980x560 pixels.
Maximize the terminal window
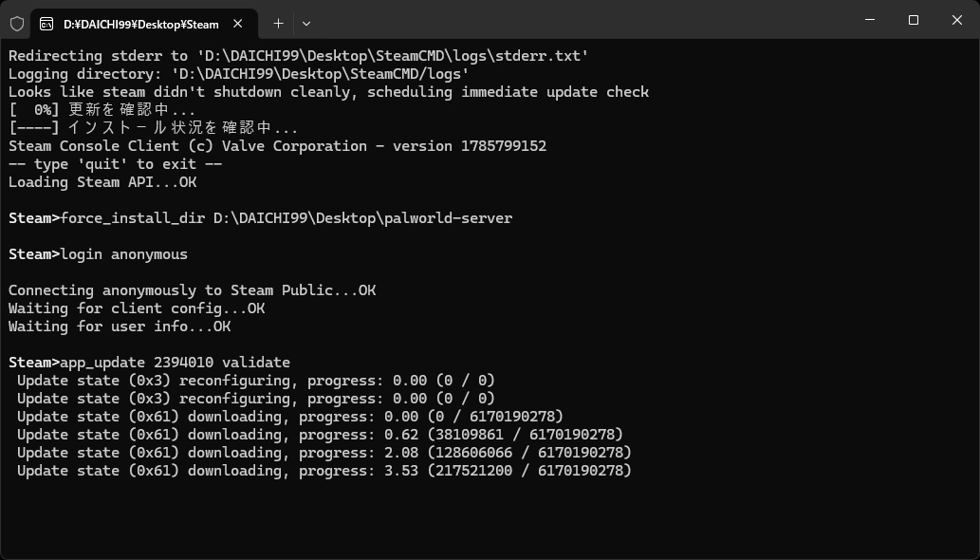[914, 20]
